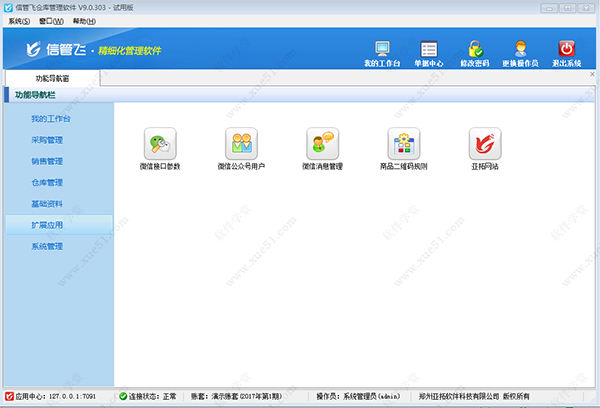Open the 微信接口参数 icon

pos(160,144)
